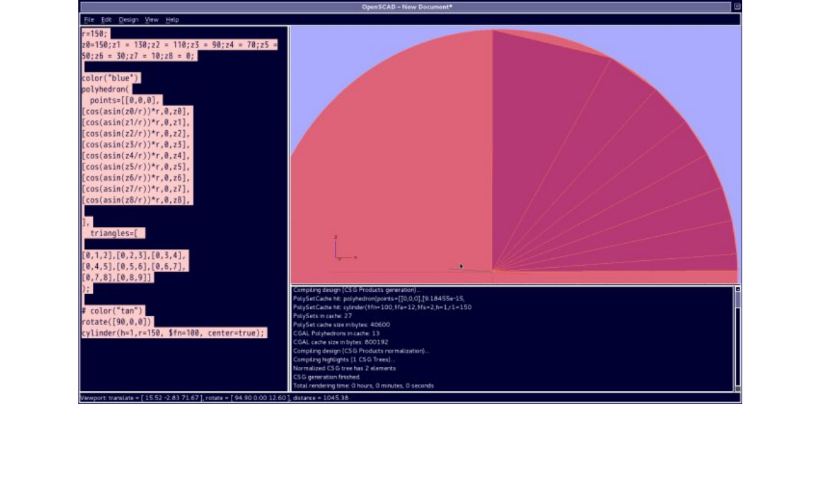Click the console line 'PolySets in cache: 27'

[322, 316]
